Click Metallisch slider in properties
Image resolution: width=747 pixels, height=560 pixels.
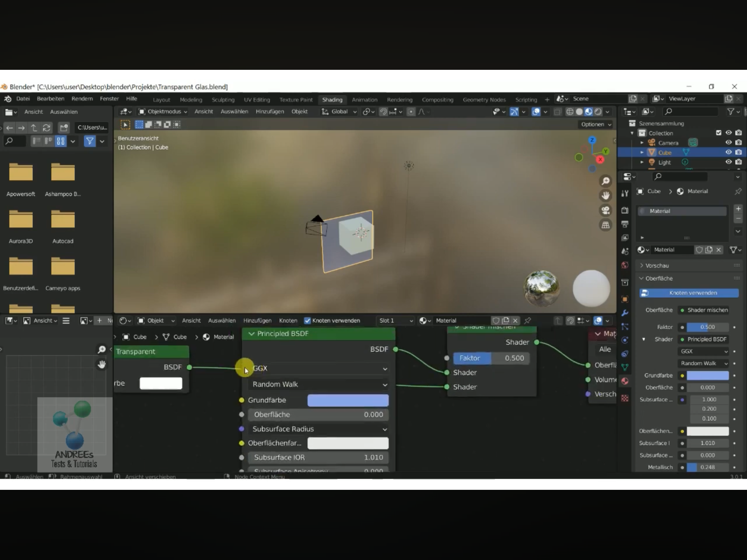708,467
